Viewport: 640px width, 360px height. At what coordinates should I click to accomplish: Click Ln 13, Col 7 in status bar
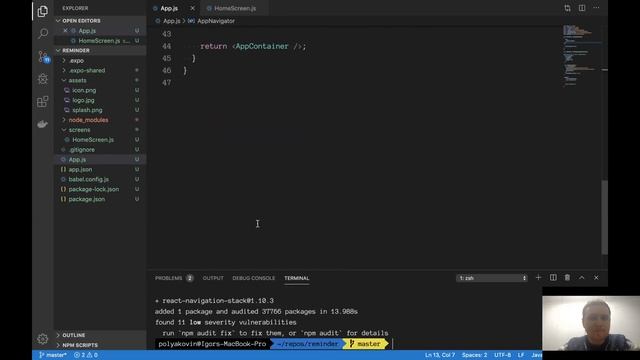(440, 355)
